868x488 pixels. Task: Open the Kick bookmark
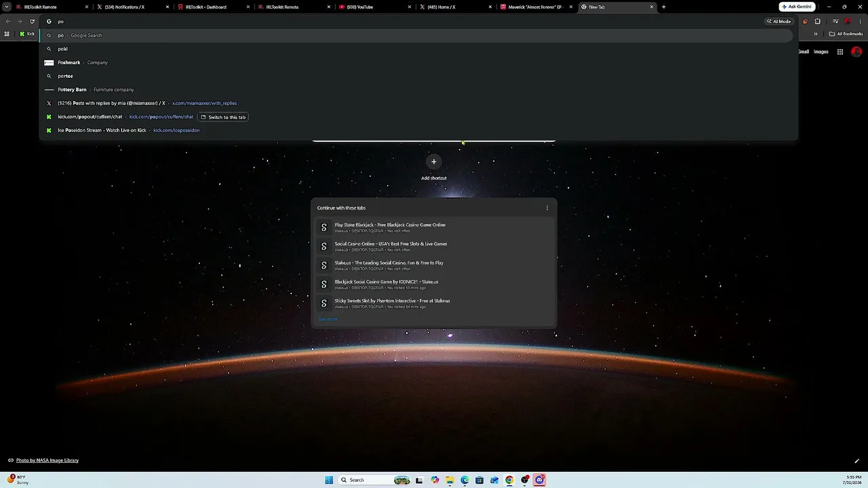coord(27,34)
